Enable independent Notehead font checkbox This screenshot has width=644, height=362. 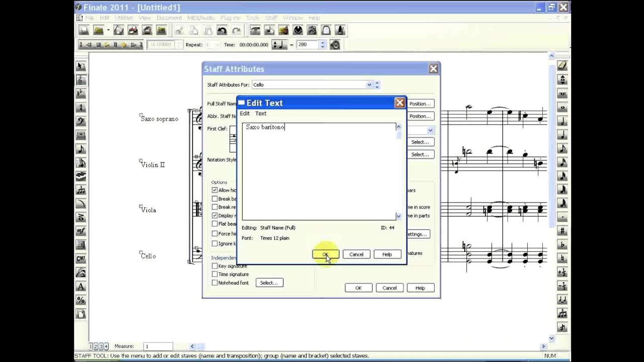point(215,283)
